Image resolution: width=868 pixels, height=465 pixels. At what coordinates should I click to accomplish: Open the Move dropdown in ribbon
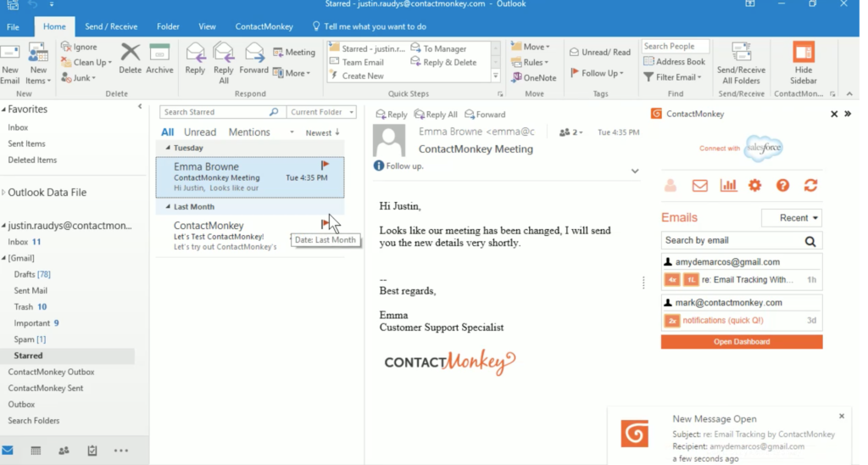[x=531, y=47]
